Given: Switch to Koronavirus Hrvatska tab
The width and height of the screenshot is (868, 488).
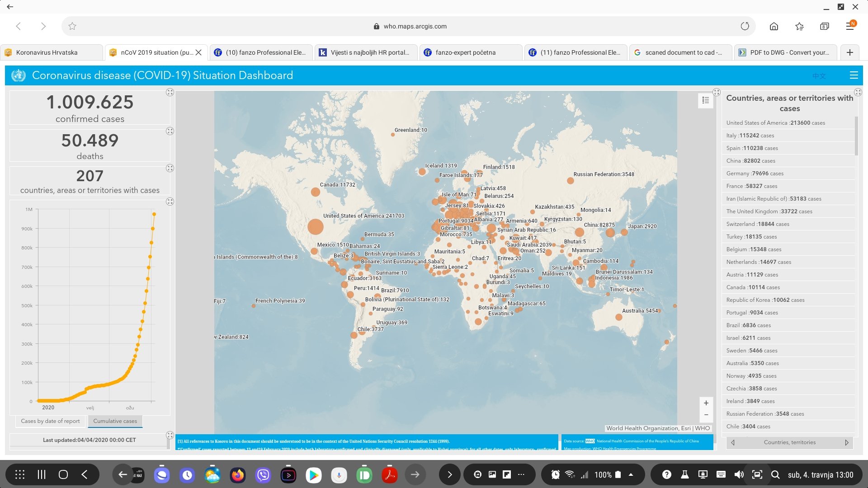Looking at the screenshot, I should pos(47,52).
